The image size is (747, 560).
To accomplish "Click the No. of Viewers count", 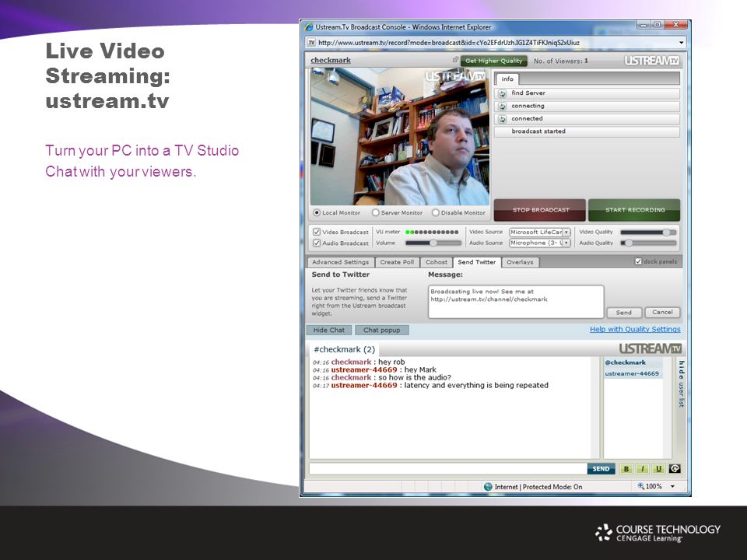I will click(x=561, y=61).
